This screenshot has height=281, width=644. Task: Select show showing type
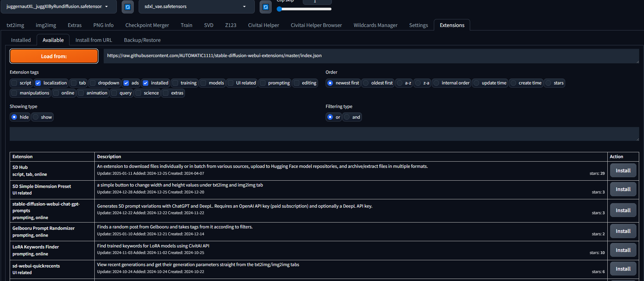(36, 117)
